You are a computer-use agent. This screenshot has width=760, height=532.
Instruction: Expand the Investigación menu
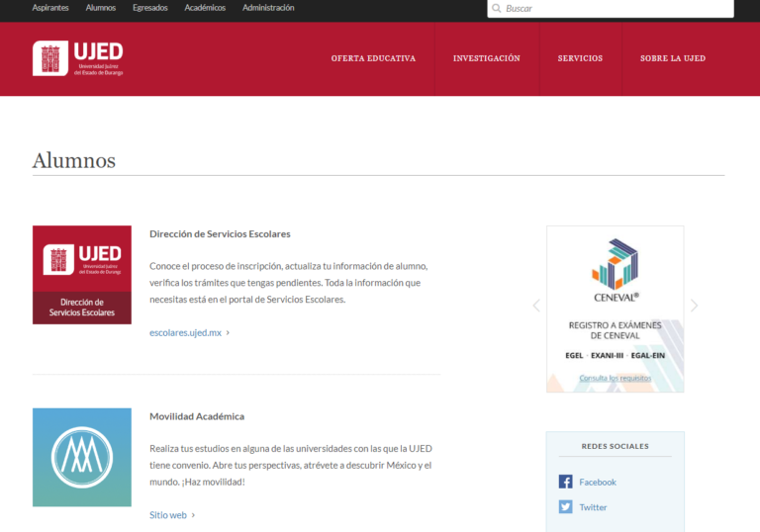[486, 58]
